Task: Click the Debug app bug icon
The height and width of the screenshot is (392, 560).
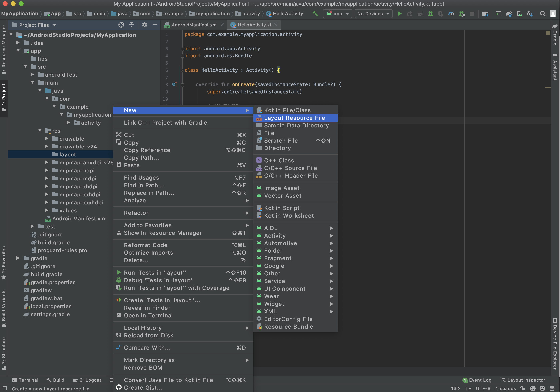Action: 430,14
